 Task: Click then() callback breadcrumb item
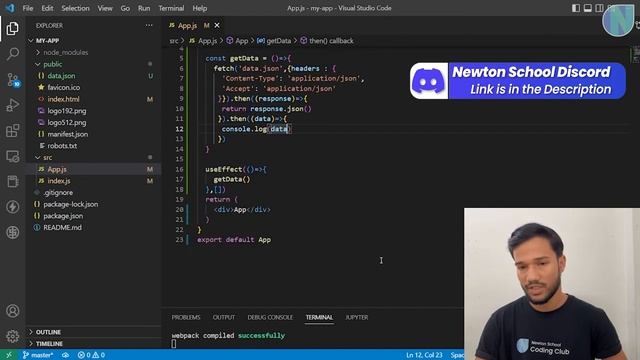click(x=331, y=41)
